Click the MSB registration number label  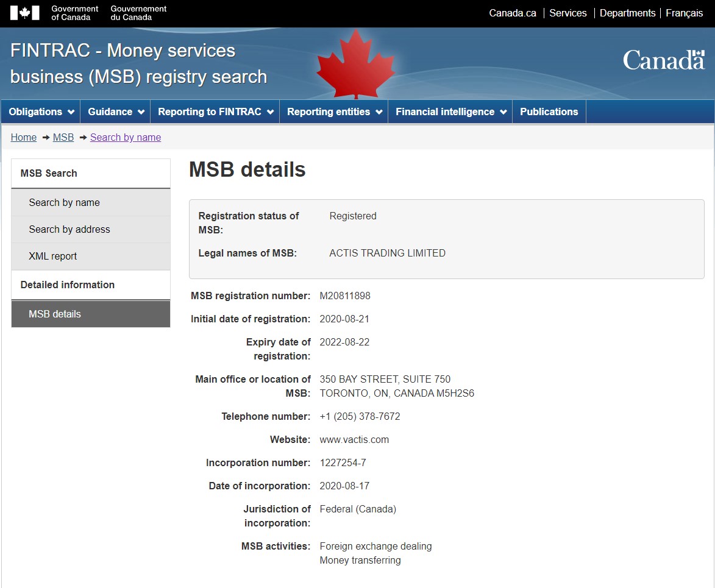[251, 296]
